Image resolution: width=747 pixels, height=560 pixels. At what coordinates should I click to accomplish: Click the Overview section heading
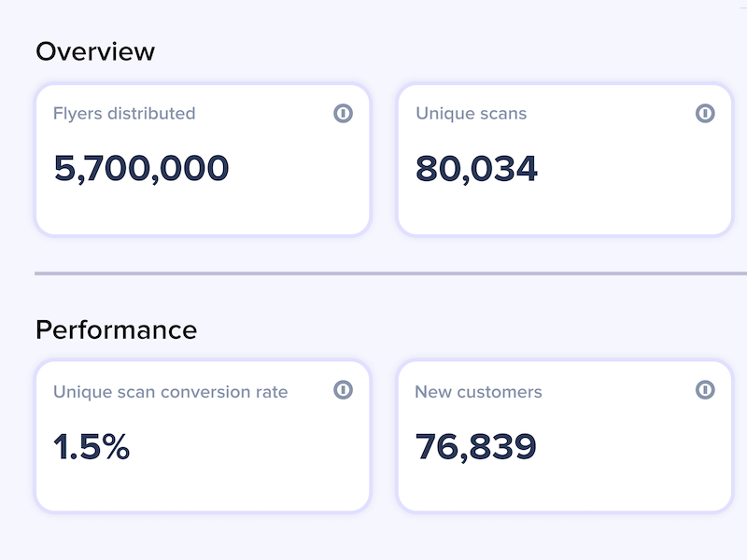pos(95,51)
